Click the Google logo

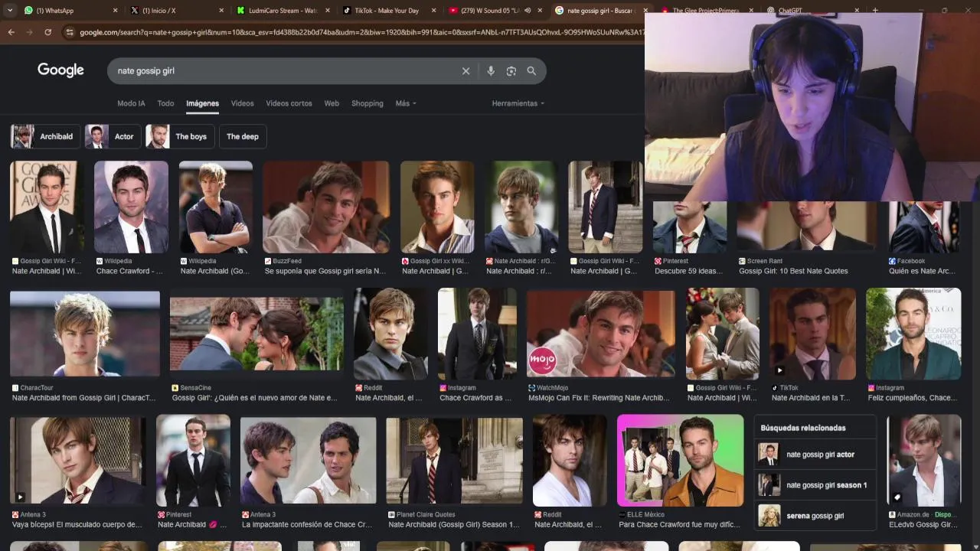point(60,70)
